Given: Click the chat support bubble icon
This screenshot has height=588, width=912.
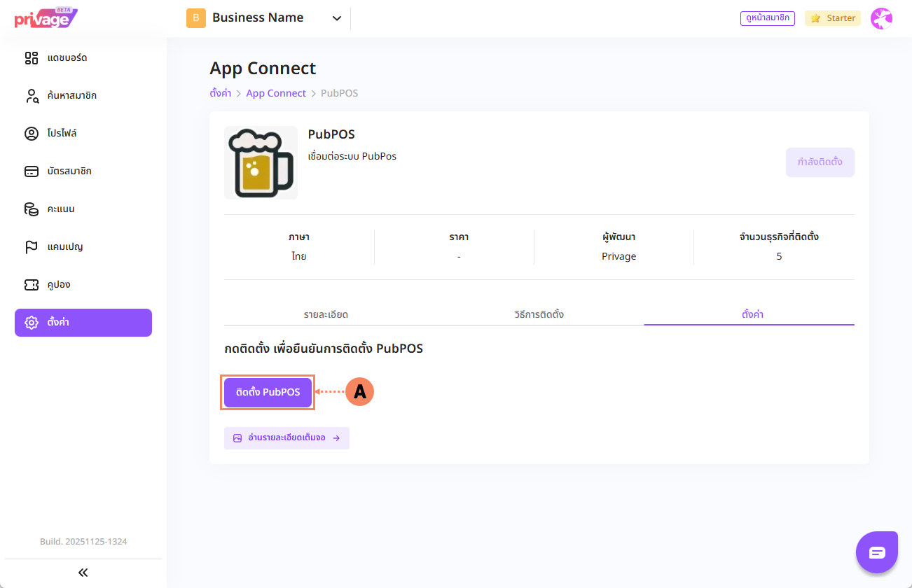Looking at the screenshot, I should [877, 552].
